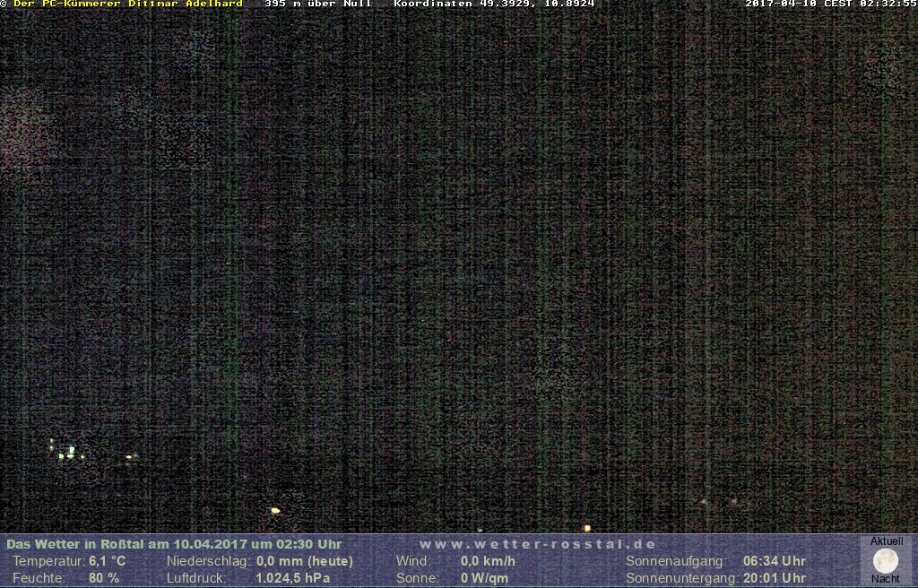
Task: Click the timestamp 2017-04-10 CEST 02:32:55
Action: (830, 4)
